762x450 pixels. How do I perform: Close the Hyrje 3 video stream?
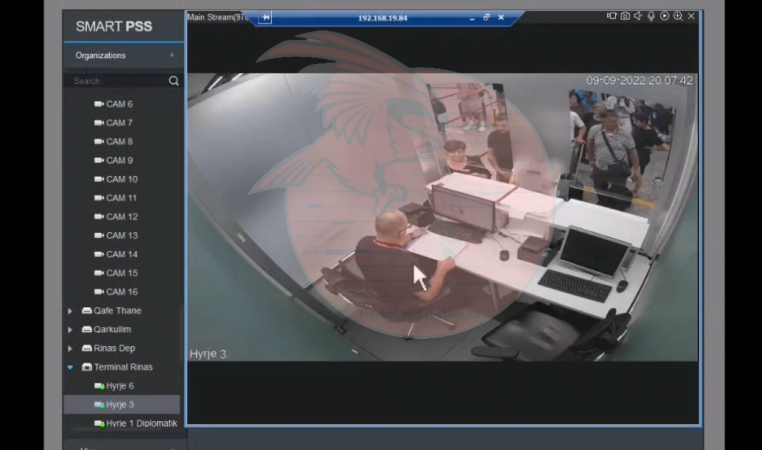tap(691, 16)
